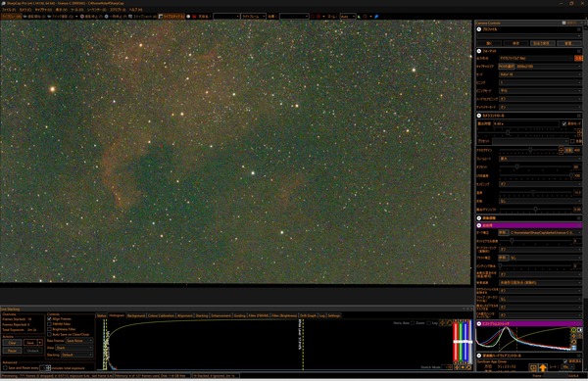Switch to the Colour Calibration tab

click(161, 315)
